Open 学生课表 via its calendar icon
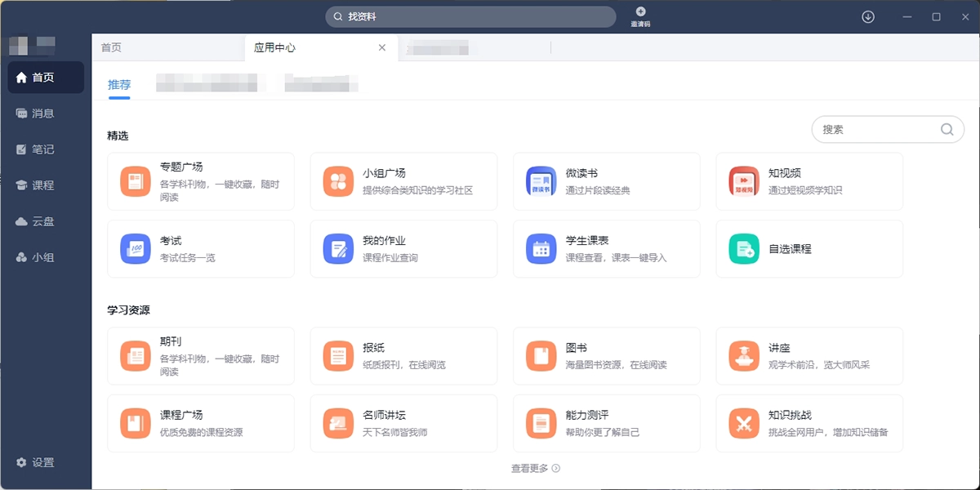The width and height of the screenshot is (980, 490). [540, 248]
